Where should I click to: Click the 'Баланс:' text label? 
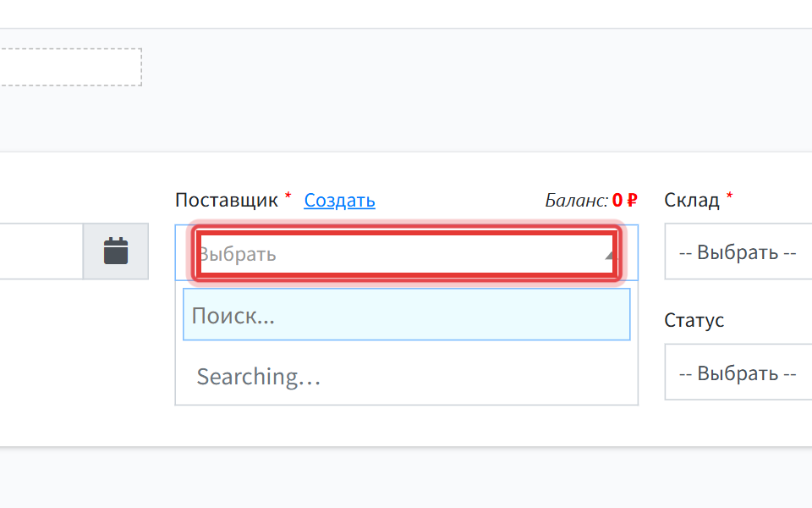(x=576, y=200)
